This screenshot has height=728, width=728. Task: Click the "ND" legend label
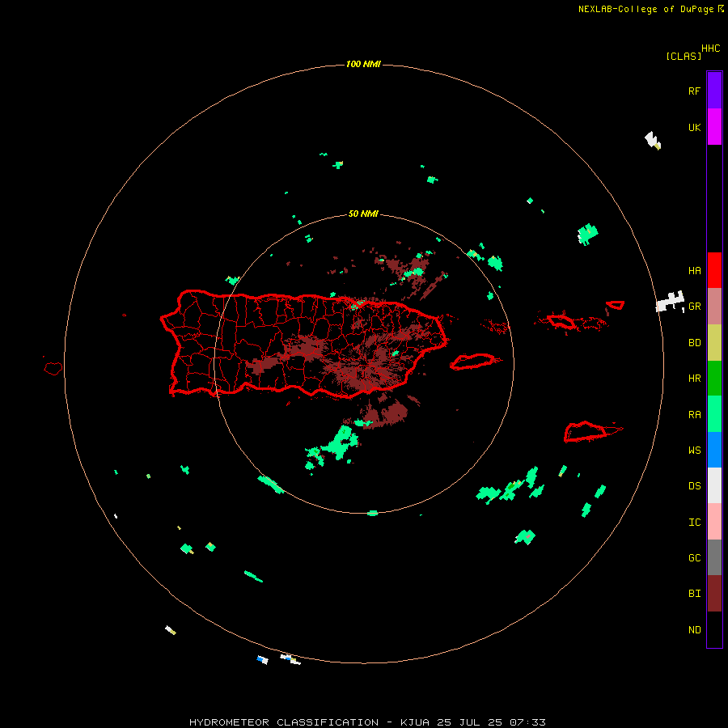click(x=694, y=629)
